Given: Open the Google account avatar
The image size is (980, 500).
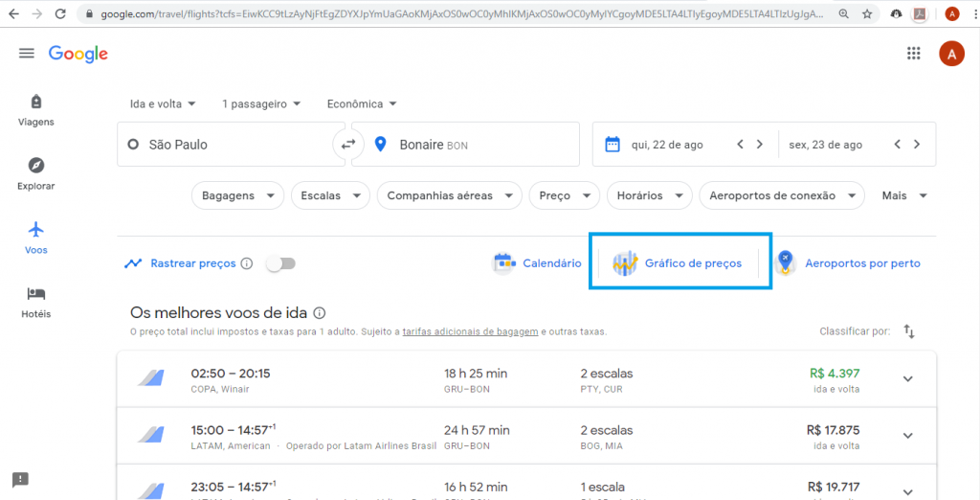Looking at the screenshot, I should pos(951,54).
